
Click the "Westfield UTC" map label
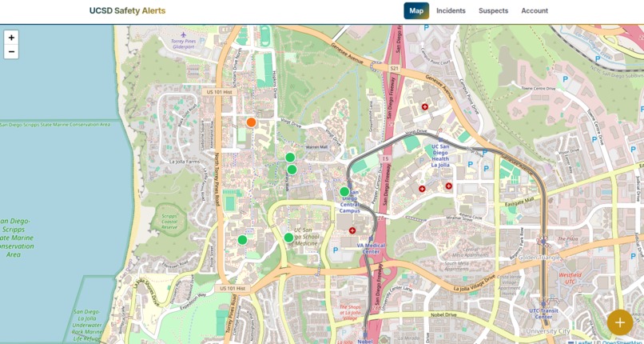572,278
